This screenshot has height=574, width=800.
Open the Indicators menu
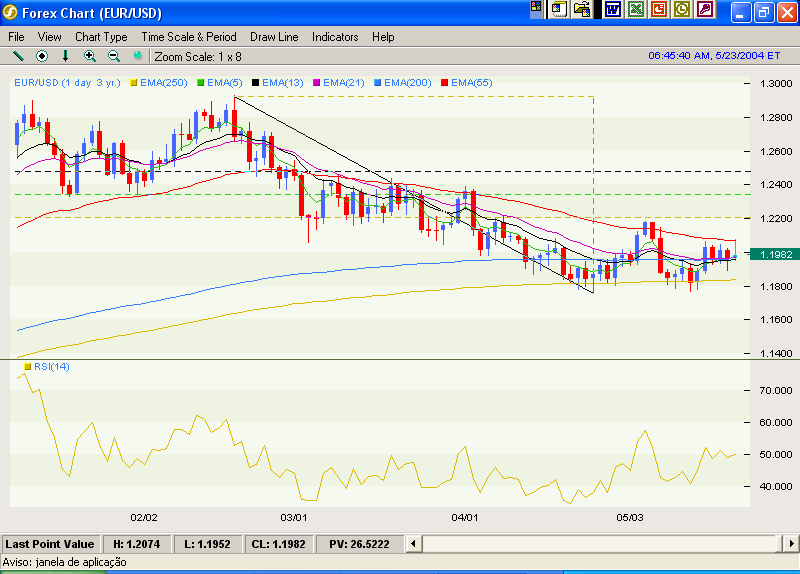334,36
